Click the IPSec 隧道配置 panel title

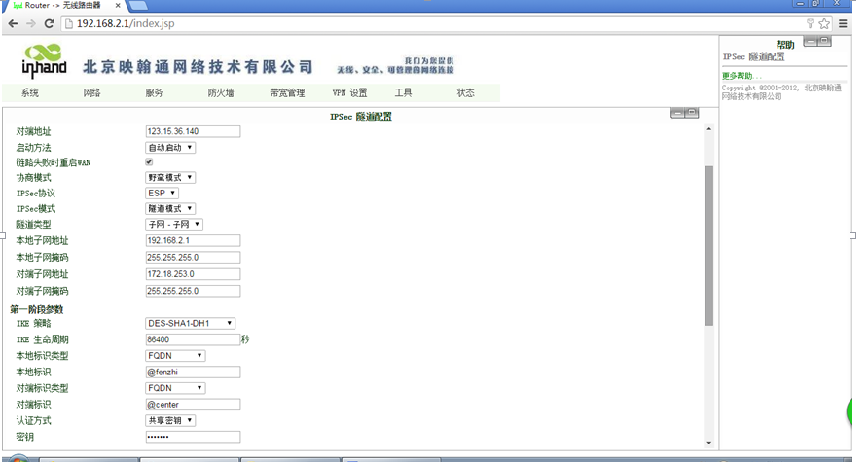(x=360, y=117)
